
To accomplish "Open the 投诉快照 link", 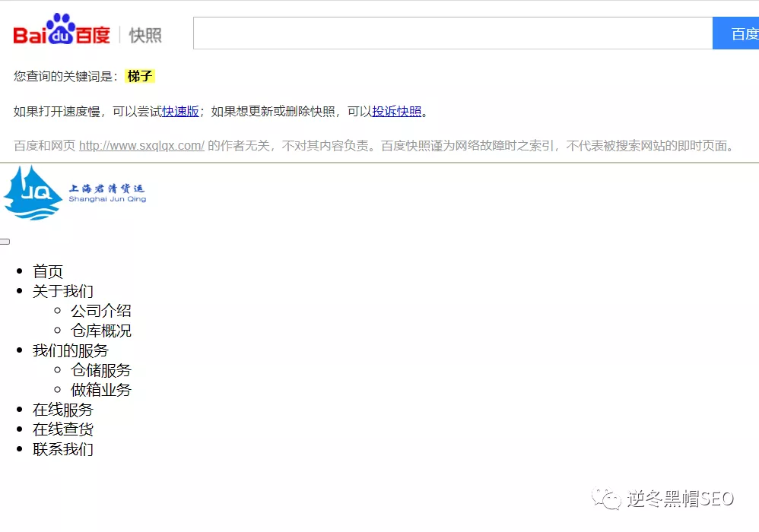I will [396, 111].
